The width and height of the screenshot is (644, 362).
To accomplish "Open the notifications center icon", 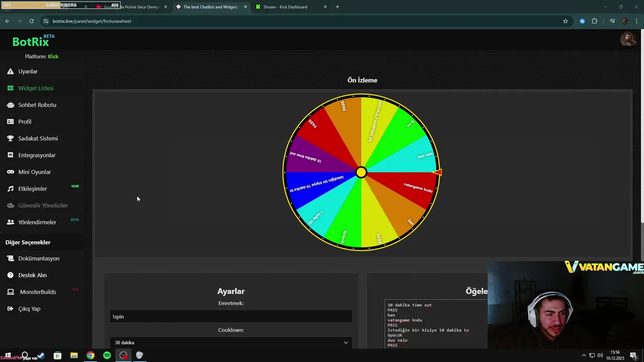I will click(633, 355).
